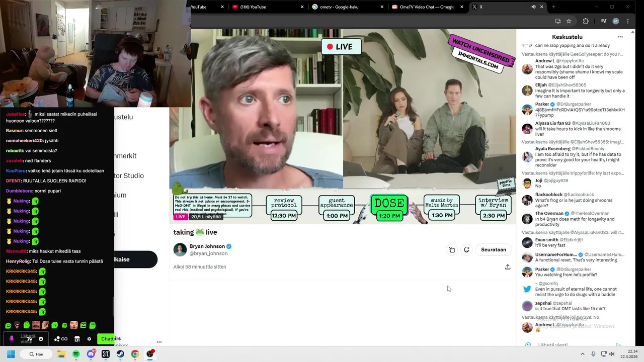Click the repost icon next to Seurataan
Viewport: 644px width, 362px height.
(x=466, y=249)
